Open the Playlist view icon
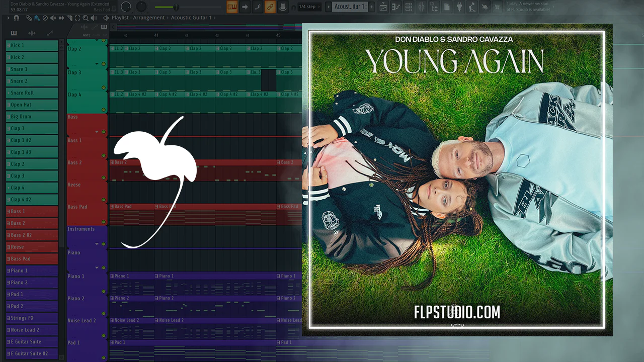This screenshot has height=362, width=644. [383, 7]
